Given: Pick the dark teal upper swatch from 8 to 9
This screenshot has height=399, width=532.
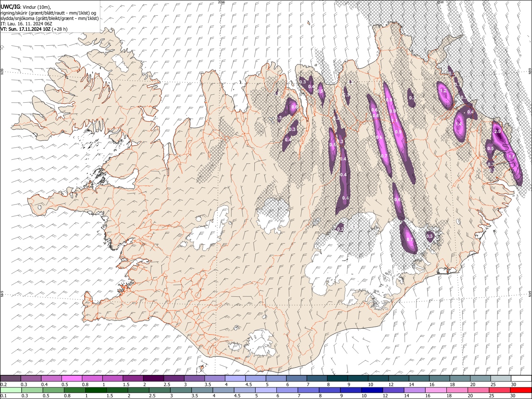Looking at the screenshot, I should [x=337, y=378].
